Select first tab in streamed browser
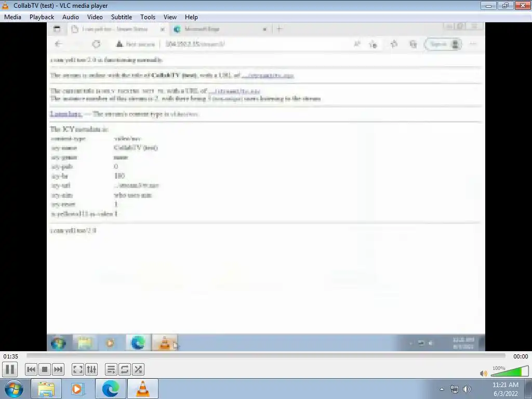The image size is (532, 399). [x=118, y=29]
